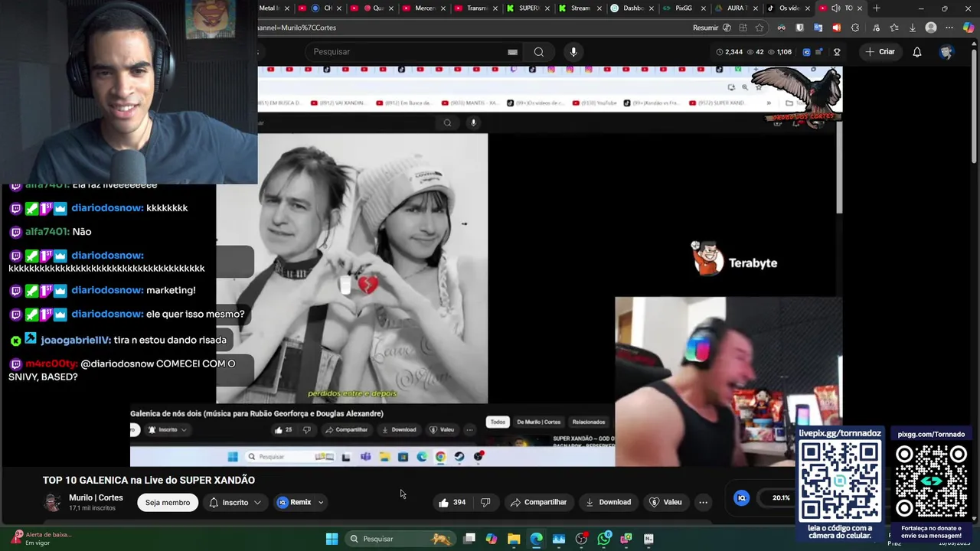Open the on-screen keyboard icon in search box
Screen dimensions: 980x551
pyautogui.click(x=512, y=52)
